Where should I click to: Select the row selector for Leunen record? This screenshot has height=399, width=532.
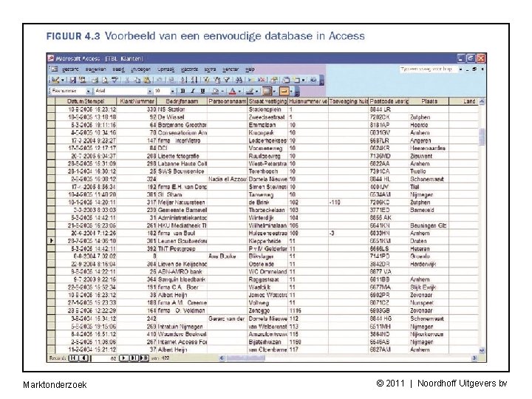tap(51, 241)
